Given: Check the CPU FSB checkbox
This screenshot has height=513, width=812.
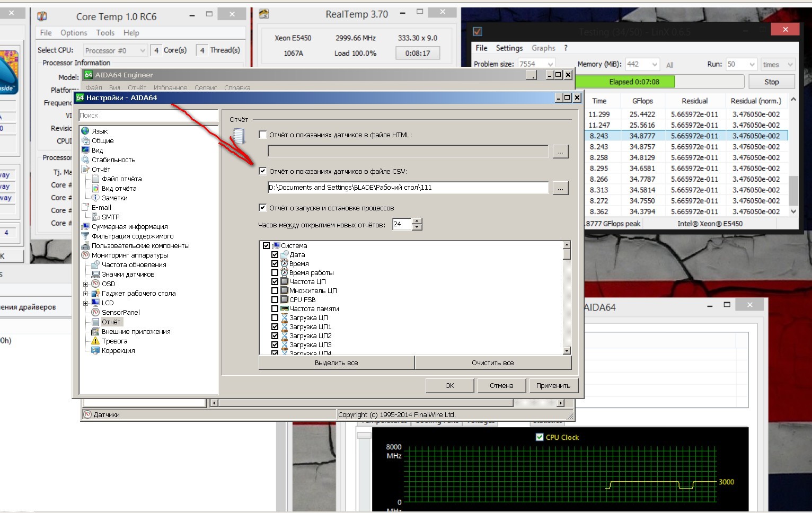Looking at the screenshot, I should tap(275, 299).
